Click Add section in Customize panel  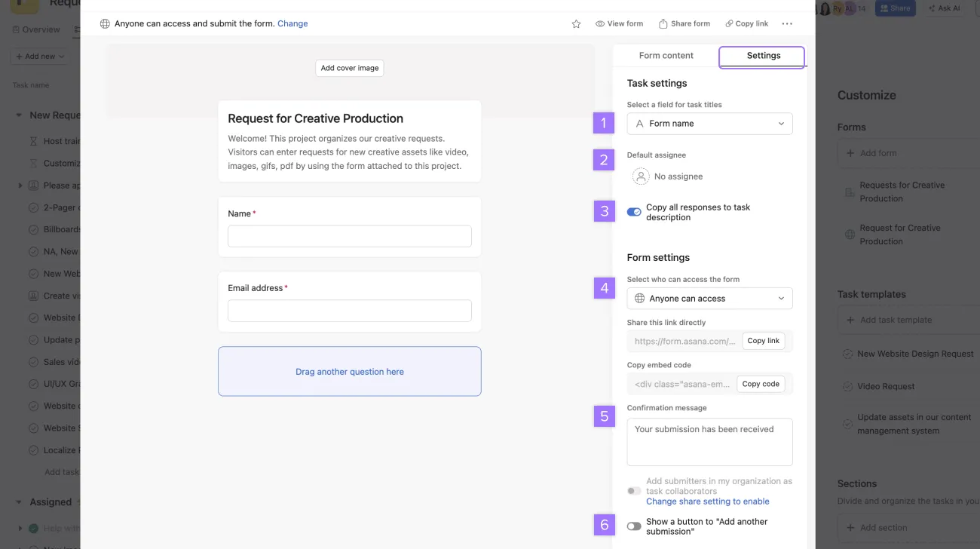click(908, 528)
